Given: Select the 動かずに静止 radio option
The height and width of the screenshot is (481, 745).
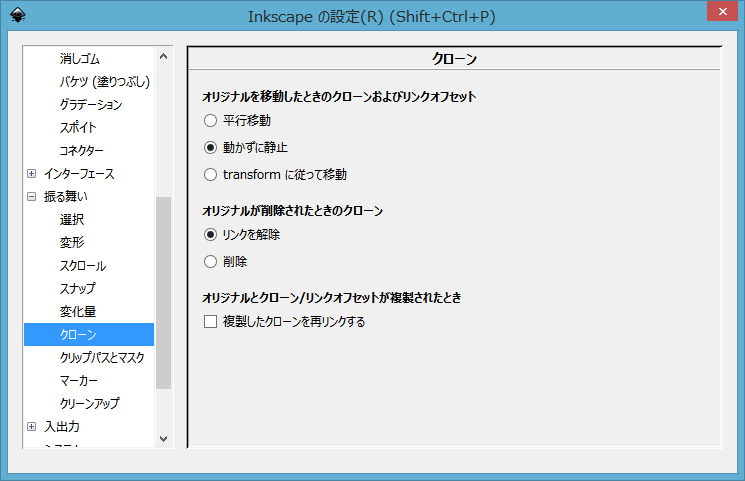Looking at the screenshot, I should pyautogui.click(x=210, y=147).
